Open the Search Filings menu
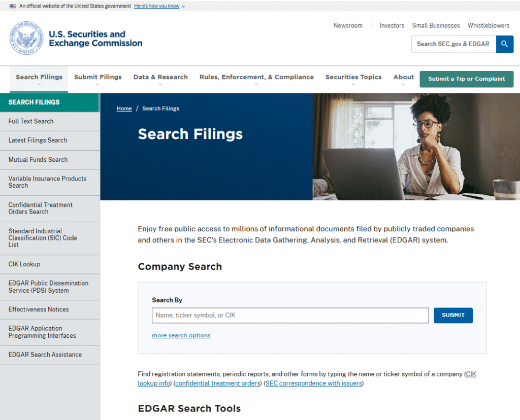The width and height of the screenshot is (520, 420). [x=39, y=79]
